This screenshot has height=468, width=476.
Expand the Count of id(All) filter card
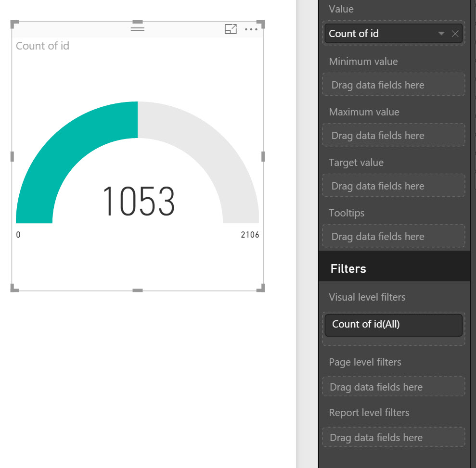393,325
